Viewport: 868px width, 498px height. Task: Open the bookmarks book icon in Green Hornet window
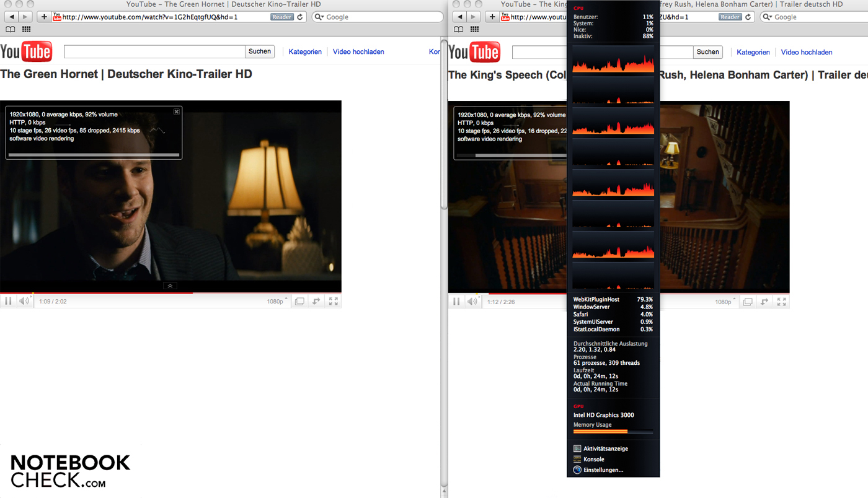11,29
